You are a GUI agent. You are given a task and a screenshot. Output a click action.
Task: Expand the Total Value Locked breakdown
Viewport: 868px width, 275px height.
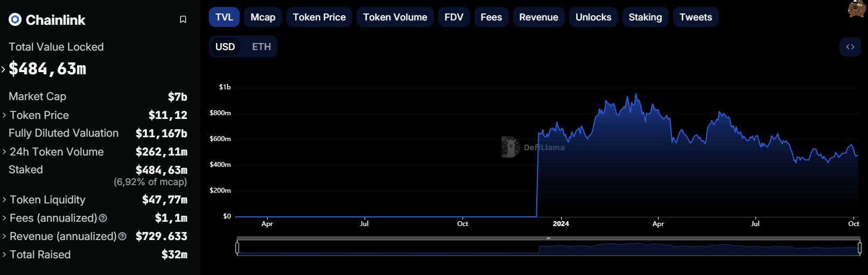(x=3, y=69)
